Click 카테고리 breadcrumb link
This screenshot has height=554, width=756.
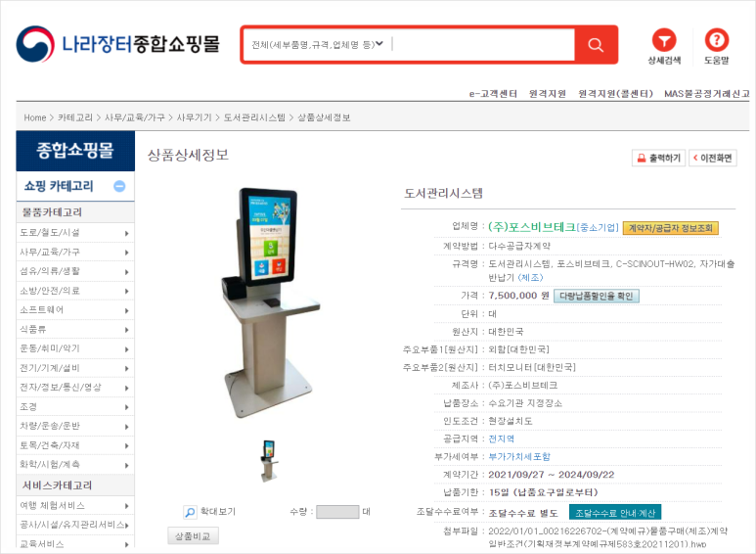74,117
